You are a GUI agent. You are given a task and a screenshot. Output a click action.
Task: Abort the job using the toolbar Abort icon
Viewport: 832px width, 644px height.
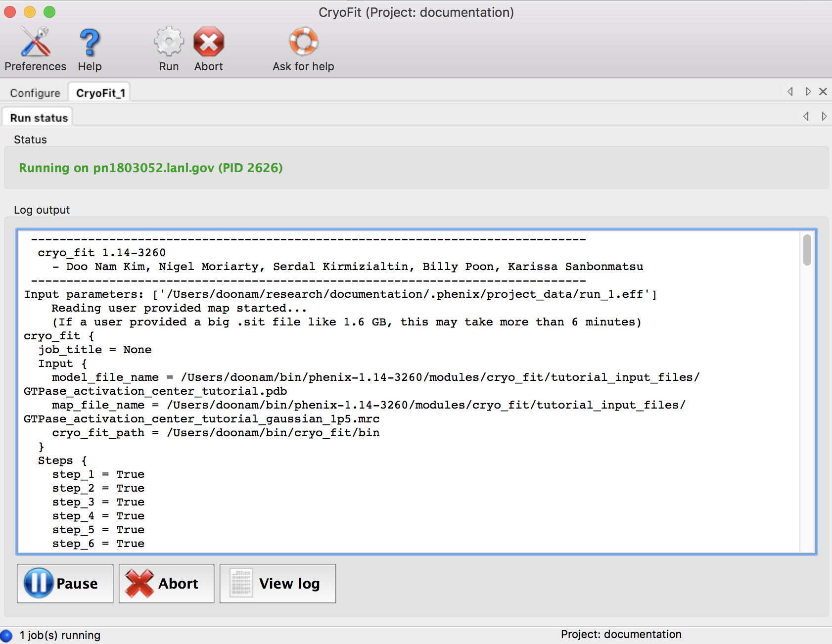pos(208,42)
